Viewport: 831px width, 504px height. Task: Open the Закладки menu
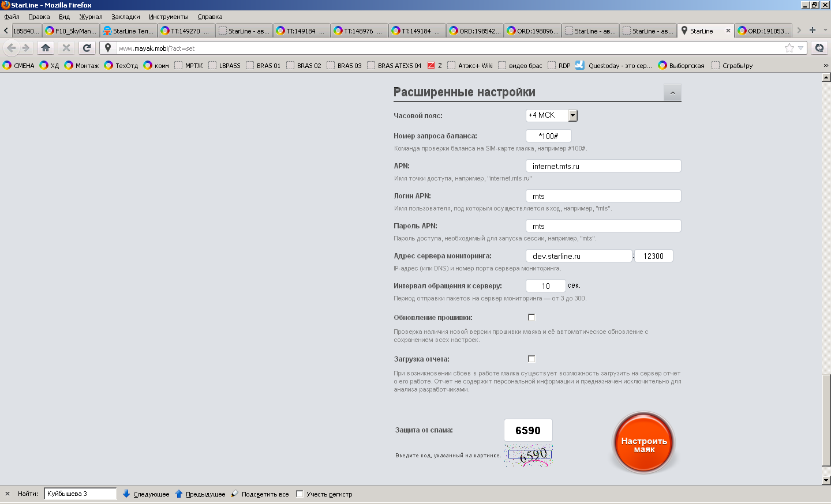coord(125,17)
